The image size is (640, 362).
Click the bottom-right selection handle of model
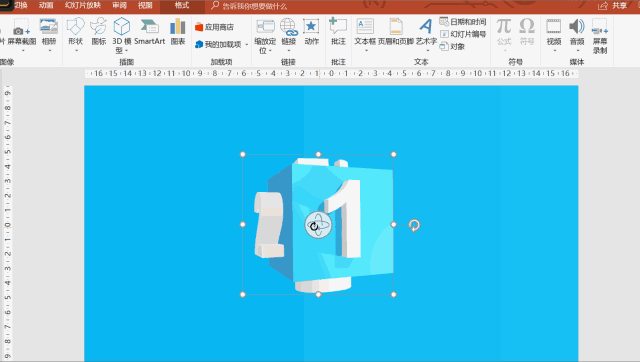click(x=393, y=294)
